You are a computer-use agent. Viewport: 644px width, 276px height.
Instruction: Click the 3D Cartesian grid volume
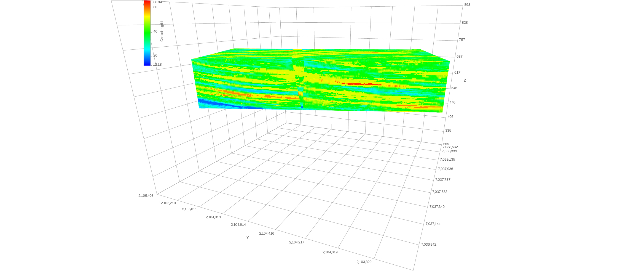pyautogui.click(x=321, y=81)
